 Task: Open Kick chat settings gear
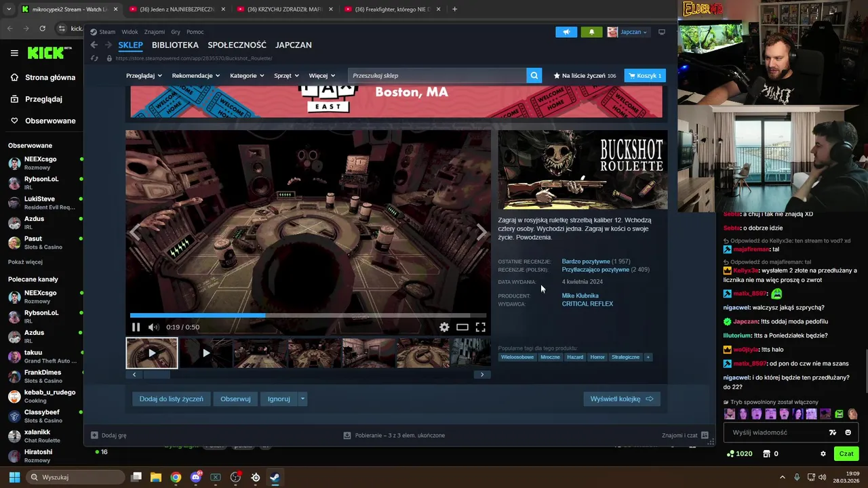(823, 454)
